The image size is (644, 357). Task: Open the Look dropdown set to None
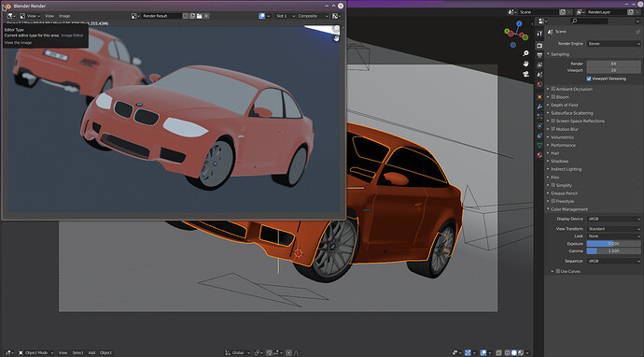click(613, 236)
